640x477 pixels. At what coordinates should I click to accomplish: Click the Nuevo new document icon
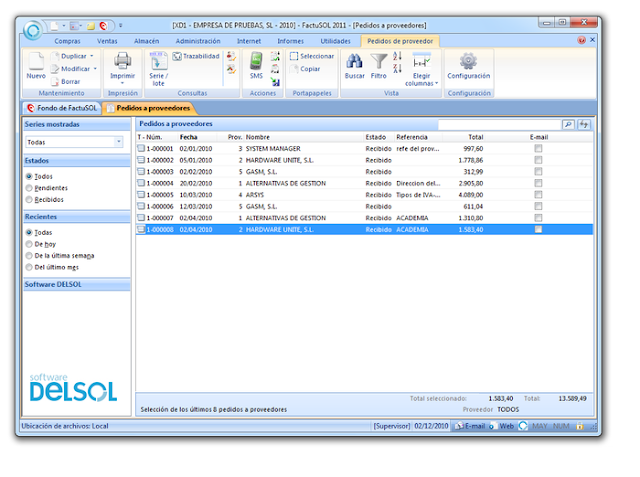click(x=36, y=61)
